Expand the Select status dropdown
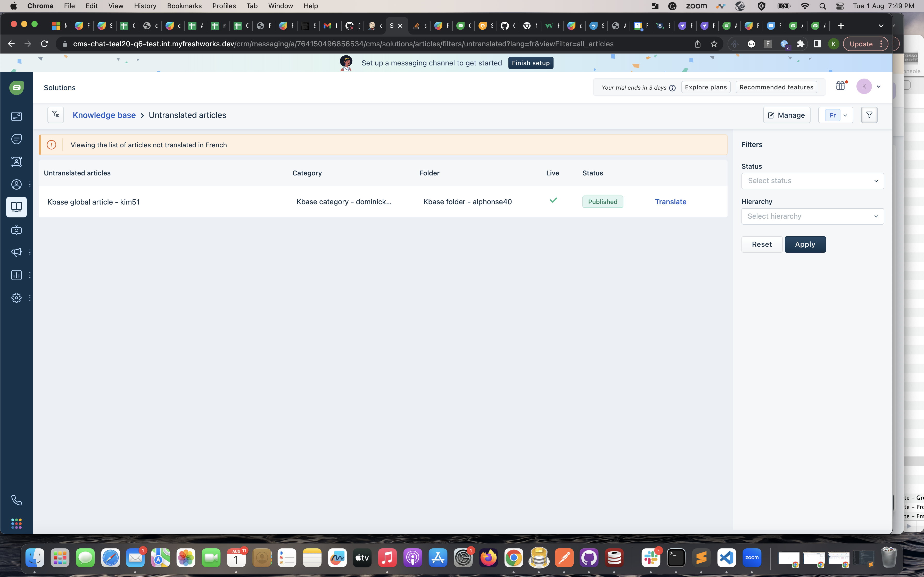 812,181
